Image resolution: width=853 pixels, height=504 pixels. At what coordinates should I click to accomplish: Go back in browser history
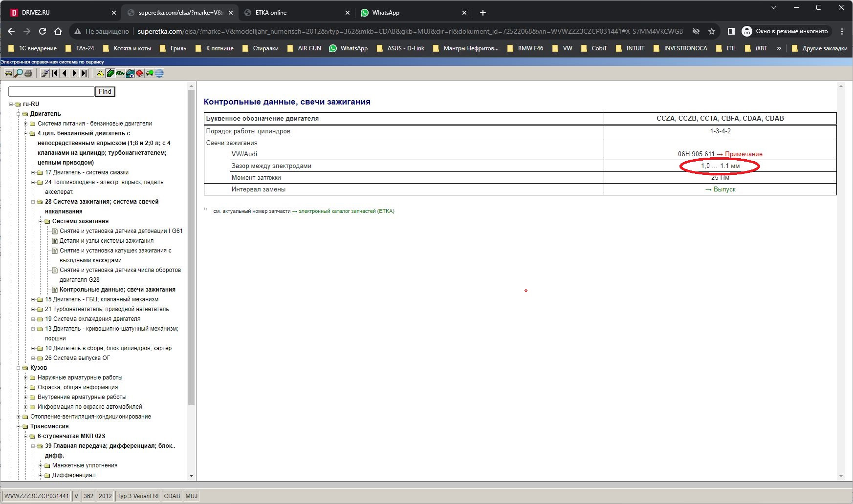[x=11, y=31]
